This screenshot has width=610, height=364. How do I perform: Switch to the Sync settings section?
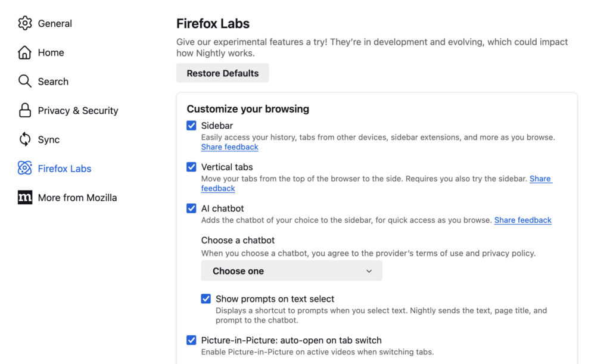coord(48,139)
